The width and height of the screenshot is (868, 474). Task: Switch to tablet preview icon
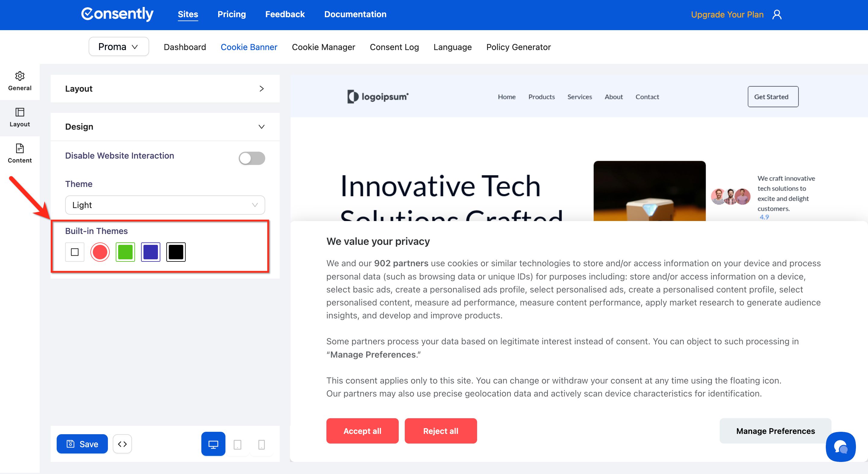(x=237, y=445)
